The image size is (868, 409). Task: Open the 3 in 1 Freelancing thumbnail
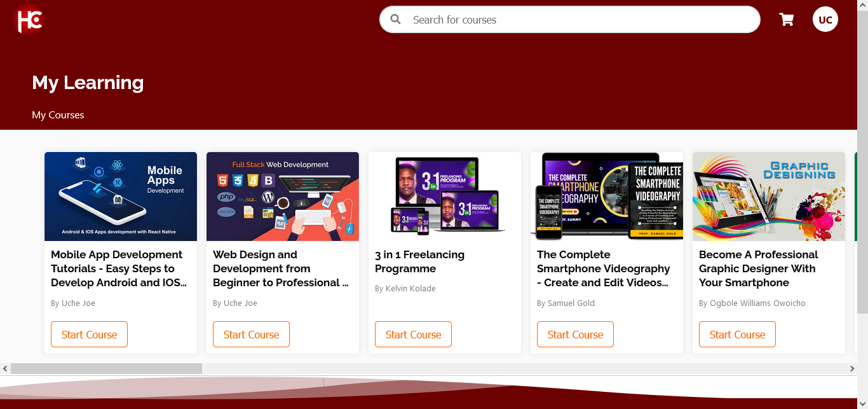pyautogui.click(x=445, y=197)
